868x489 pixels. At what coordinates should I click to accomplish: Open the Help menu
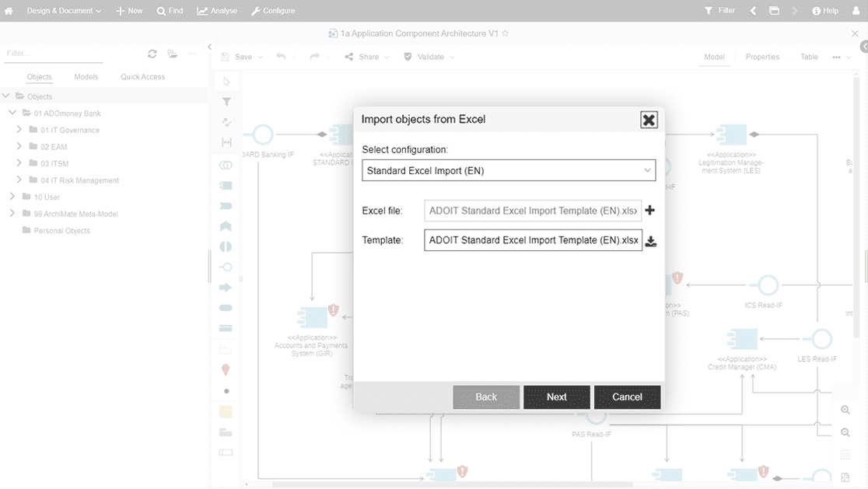[x=824, y=11]
